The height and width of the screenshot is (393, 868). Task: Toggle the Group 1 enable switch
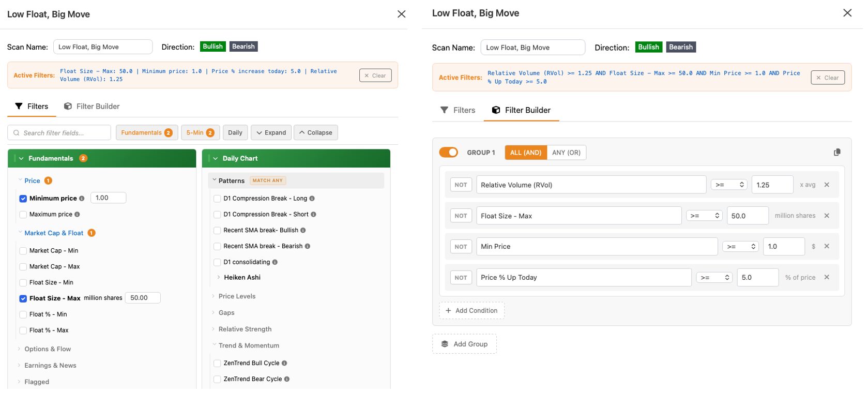pyautogui.click(x=449, y=152)
